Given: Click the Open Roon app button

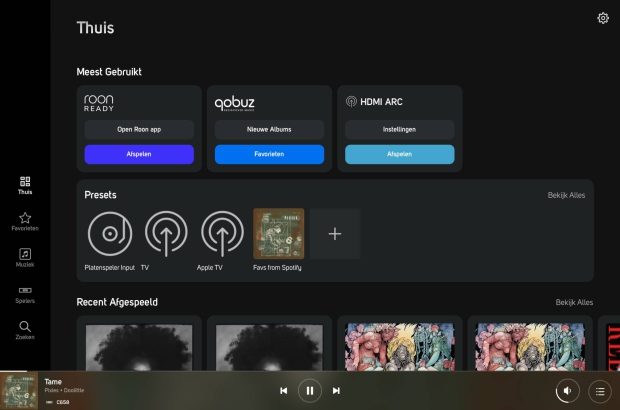Looking at the screenshot, I should [x=139, y=130].
